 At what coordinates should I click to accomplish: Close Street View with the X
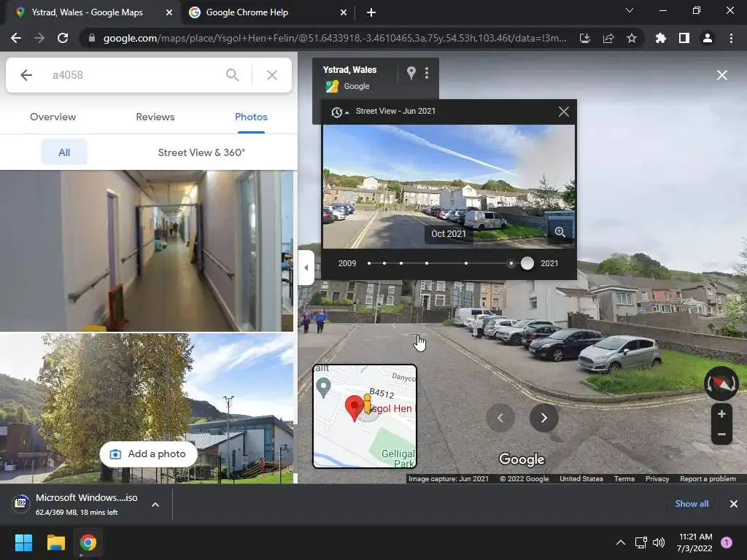click(x=721, y=75)
